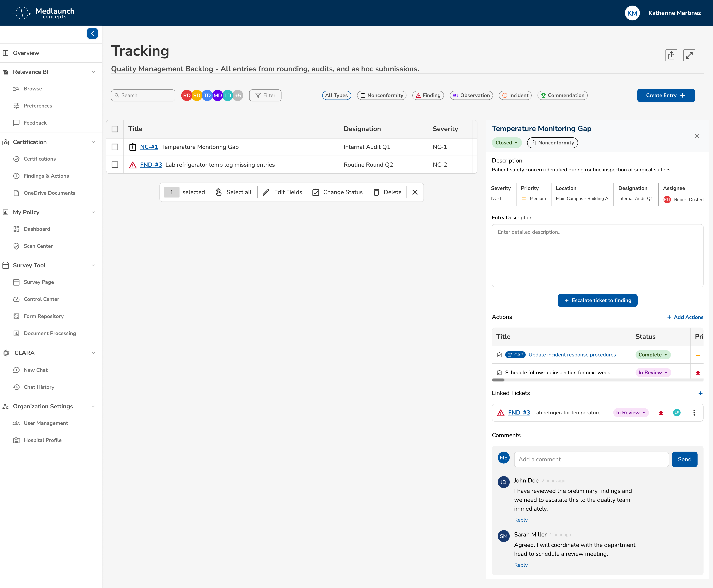Click the MD user avatar filter

218,96
